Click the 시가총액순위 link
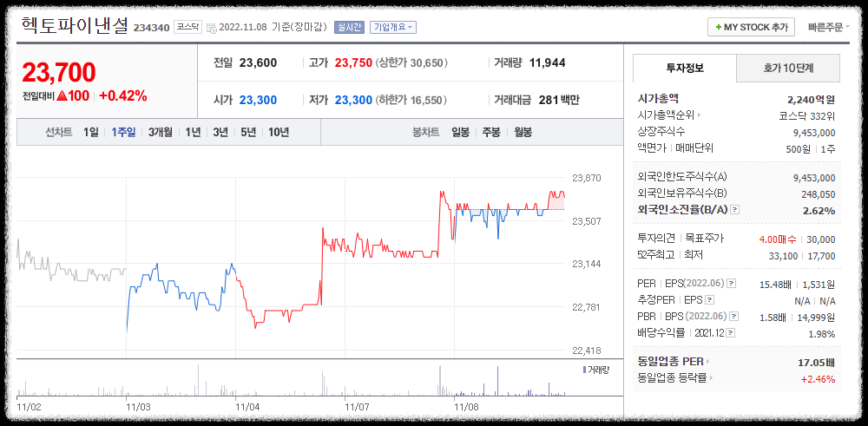868x426 pixels. click(x=667, y=115)
